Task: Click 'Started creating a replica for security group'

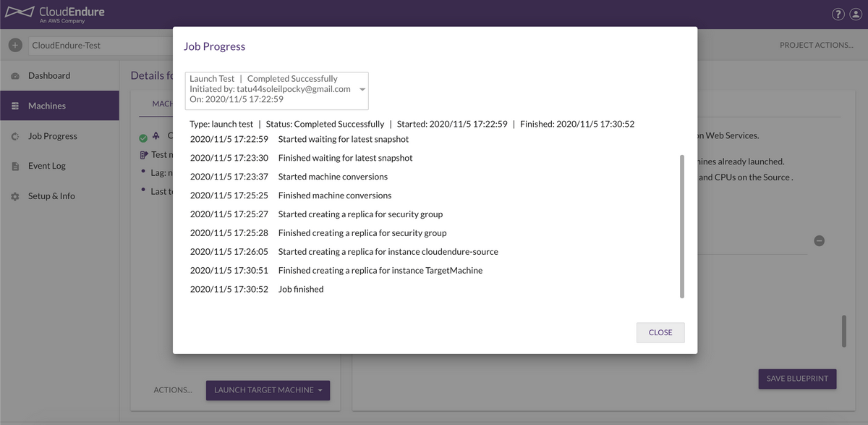Action: 360,214
